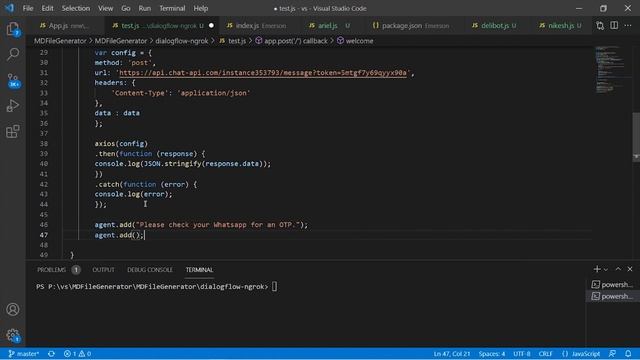The height and width of the screenshot is (360, 640).
Task: Select JavaScript language mode in the status bar
Action: coord(581,354)
